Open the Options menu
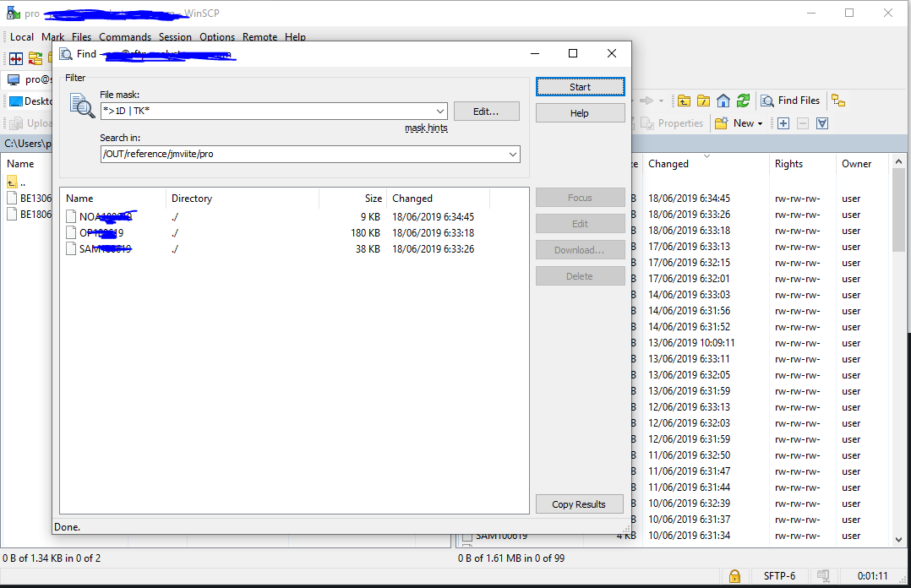Viewport: 911px width, 588px height. [x=217, y=37]
